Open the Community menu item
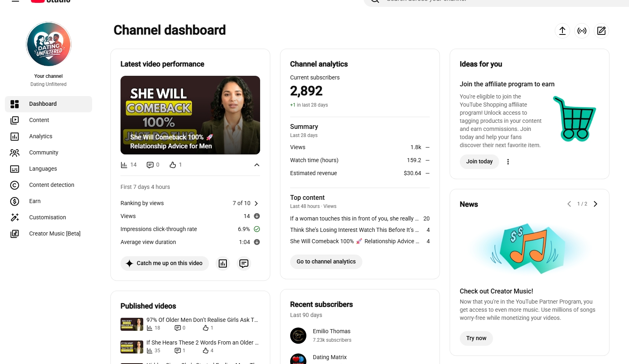Screen dimensions: 629x364 pyautogui.click(x=49, y=153)
